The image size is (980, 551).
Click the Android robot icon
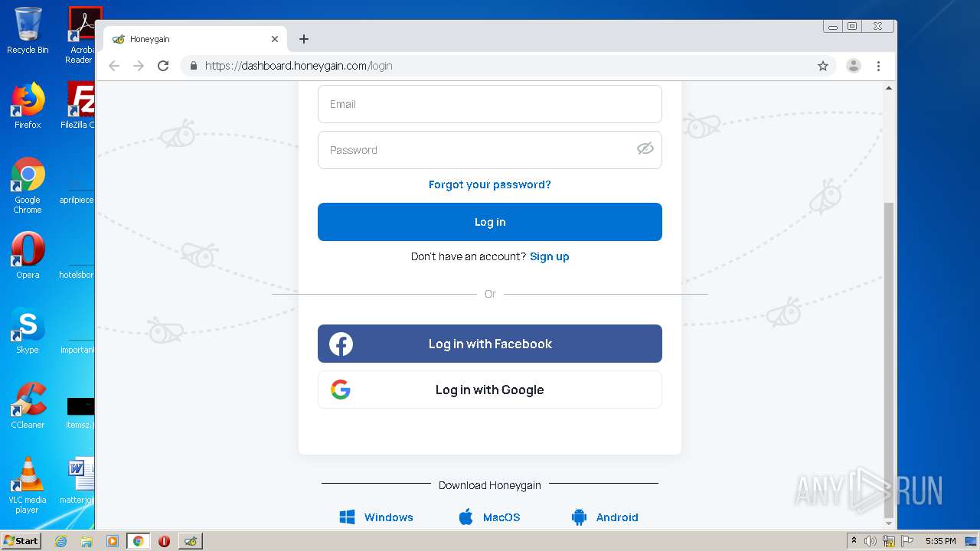point(579,517)
